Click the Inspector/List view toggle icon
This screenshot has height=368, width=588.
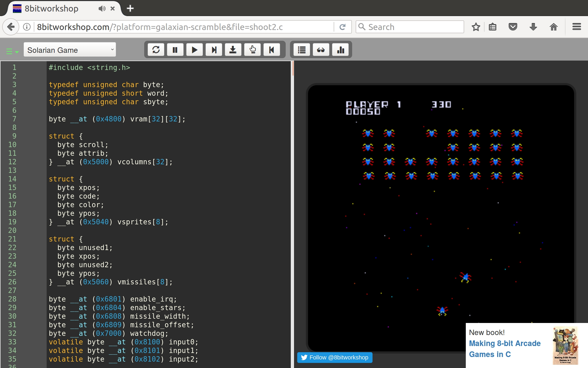[x=301, y=50]
